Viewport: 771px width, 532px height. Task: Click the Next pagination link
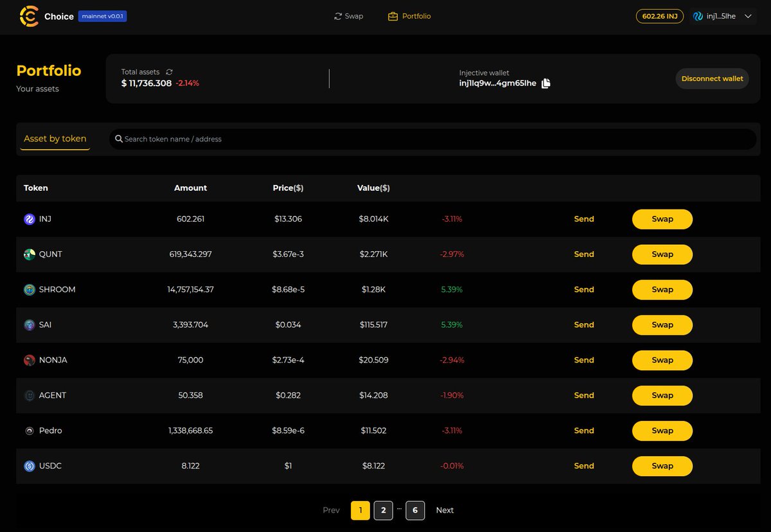445,511
